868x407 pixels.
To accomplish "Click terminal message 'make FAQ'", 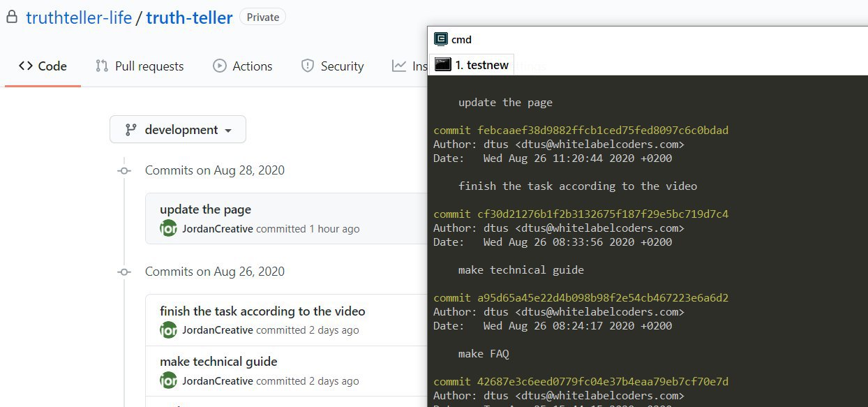I will point(484,354).
